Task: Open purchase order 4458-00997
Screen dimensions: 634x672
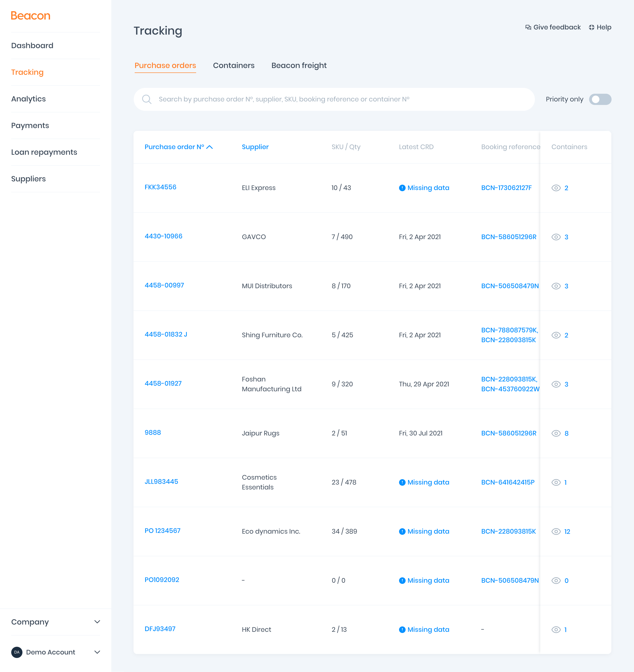Action: (164, 285)
